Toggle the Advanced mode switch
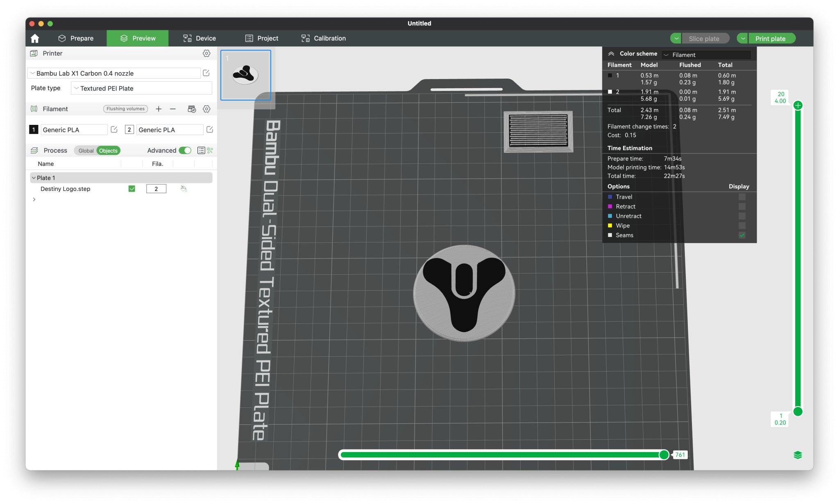Viewport: 839px width, 504px height. point(185,151)
